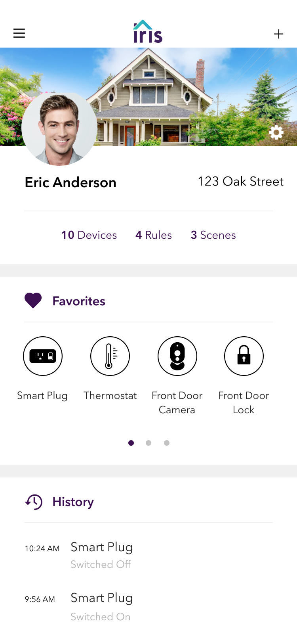Open Eric Anderson's profile photo
This screenshot has width=297, height=644.
(59, 128)
